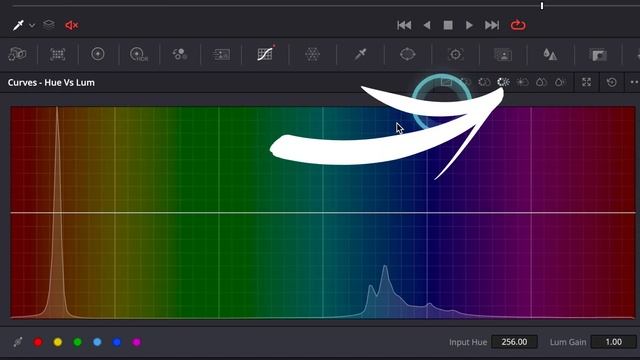Open the Key palette
Image resolution: width=640 pixels, height=360 pixels.
tap(598, 55)
